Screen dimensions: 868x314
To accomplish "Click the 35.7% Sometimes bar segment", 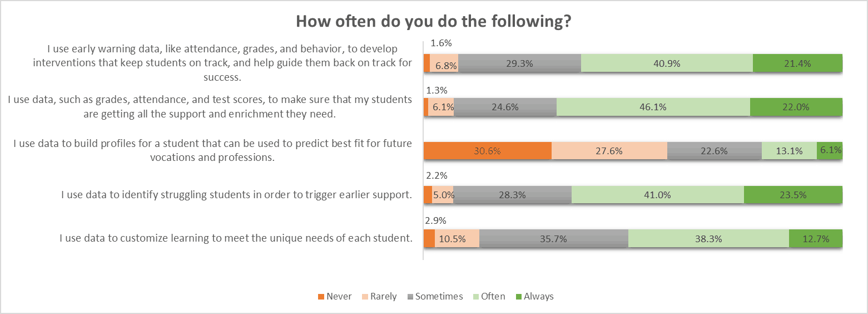I will 553,238.
